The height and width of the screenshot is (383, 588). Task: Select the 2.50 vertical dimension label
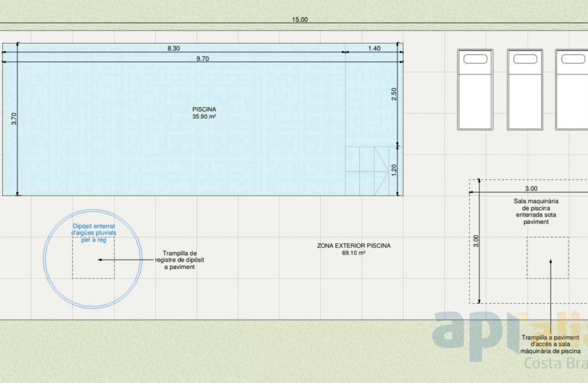(x=394, y=93)
